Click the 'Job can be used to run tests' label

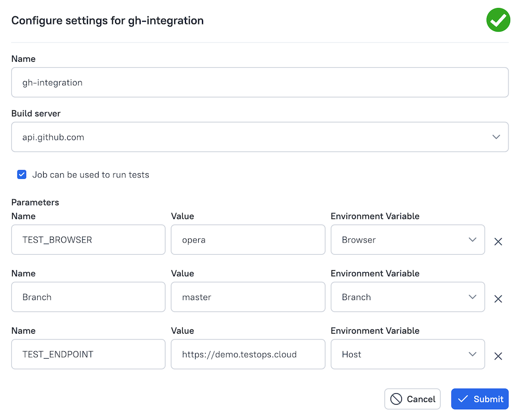91,174
